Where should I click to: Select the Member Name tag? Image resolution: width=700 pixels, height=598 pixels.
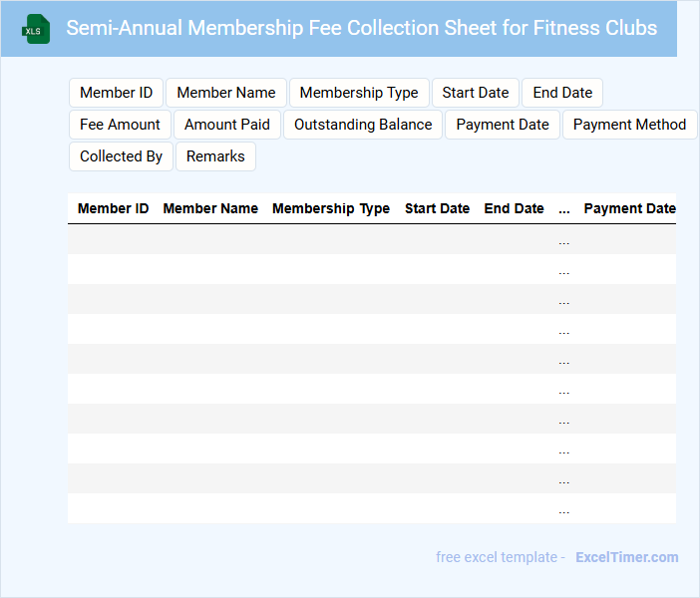(x=226, y=93)
